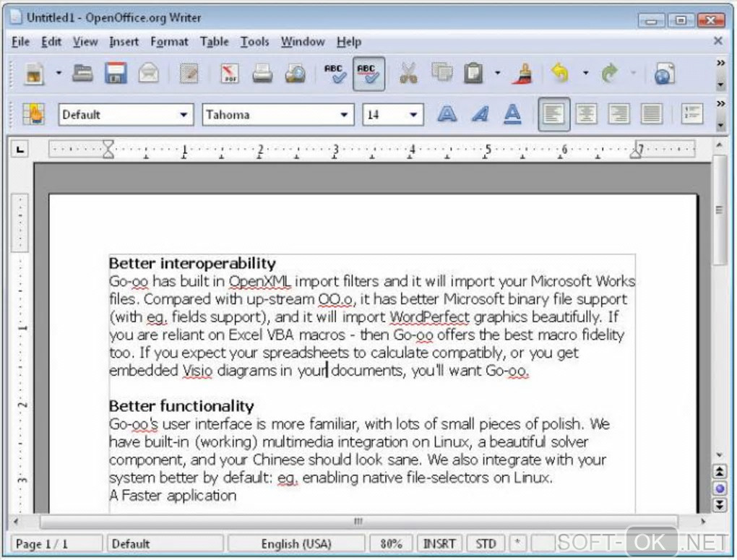Image resolution: width=737 pixels, height=560 pixels.
Task: Open the Undo history dropdown arrow
Action: point(585,73)
